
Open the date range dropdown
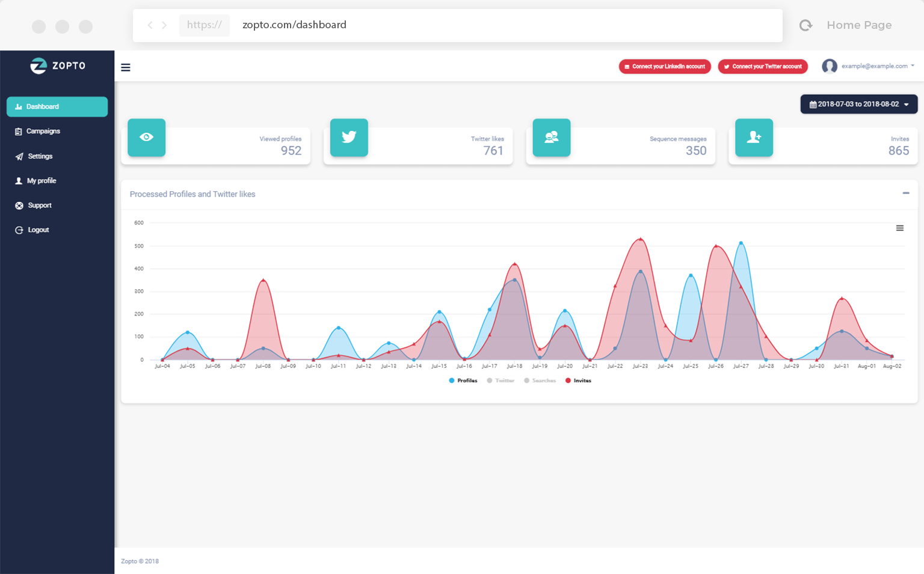858,104
